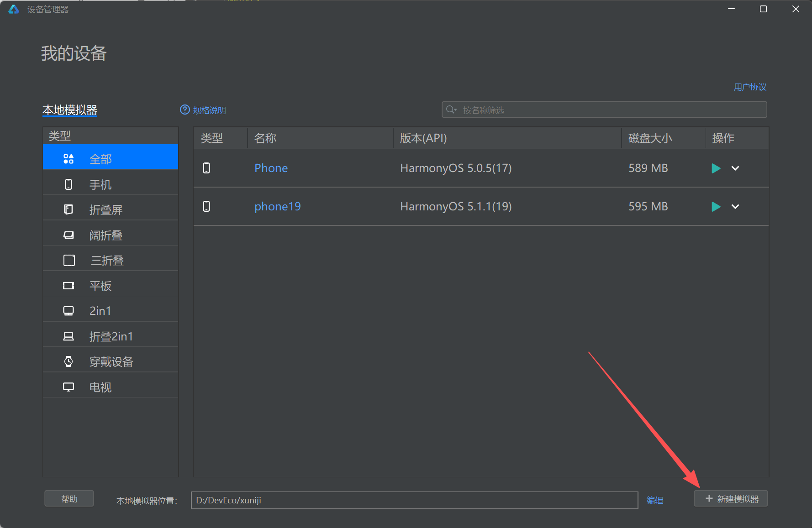This screenshot has height=528, width=812.
Task: Click the 穿戴设备 watch icon
Action: coord(69,361)
